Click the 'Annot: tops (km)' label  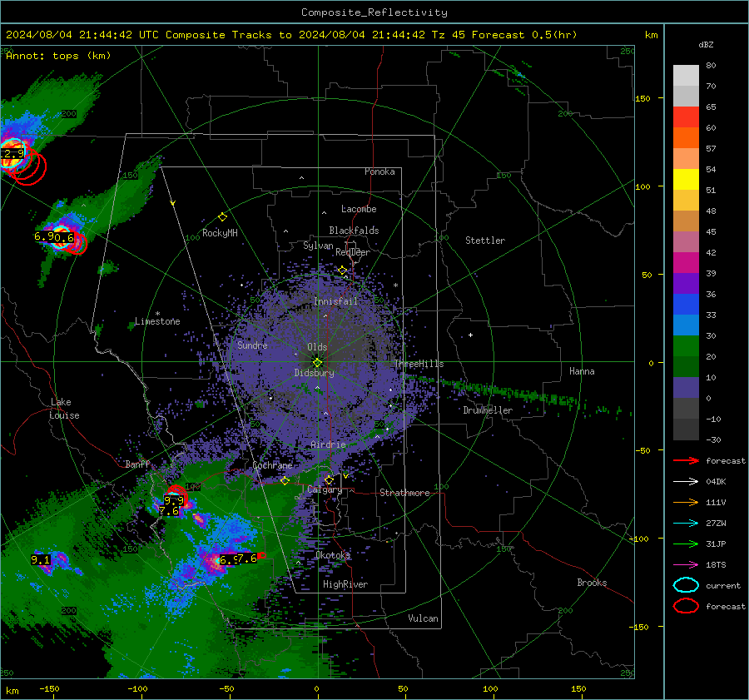[x=58, y=56]
